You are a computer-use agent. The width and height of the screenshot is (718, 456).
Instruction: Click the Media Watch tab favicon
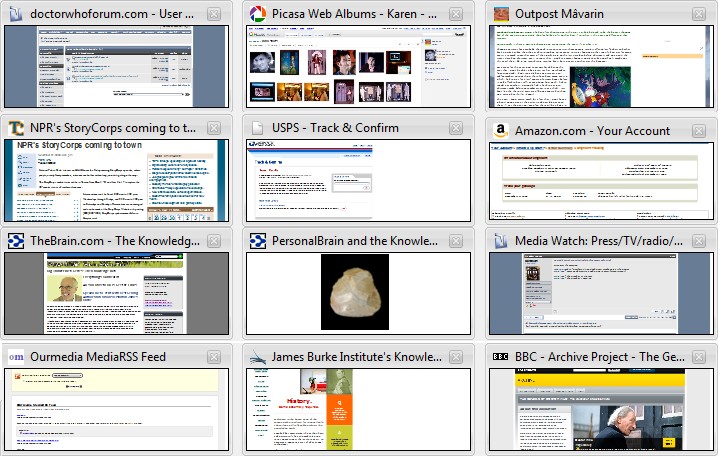500,241
